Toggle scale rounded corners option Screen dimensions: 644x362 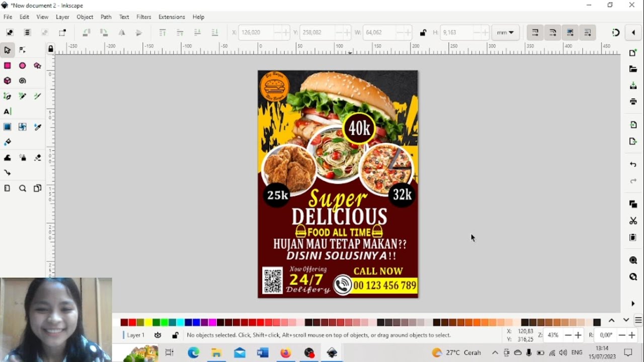[x=552, y=33]
